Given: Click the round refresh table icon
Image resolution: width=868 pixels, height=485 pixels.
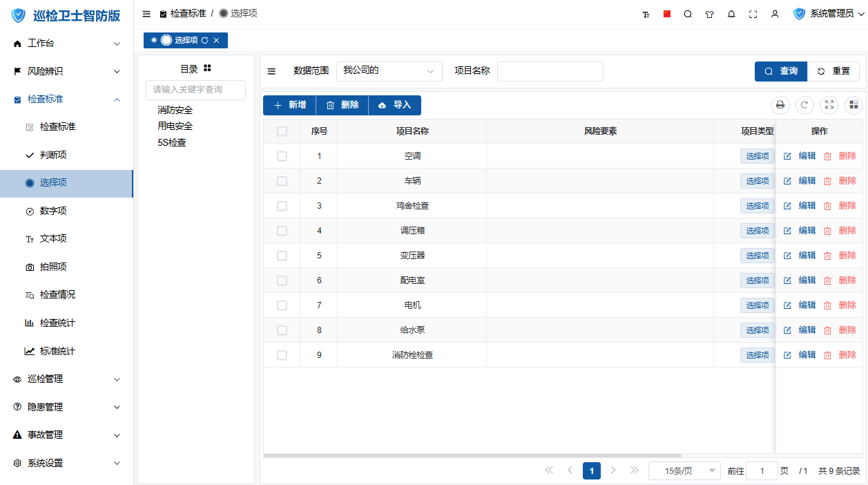Looking at the screenshot, I should point(804,105).
